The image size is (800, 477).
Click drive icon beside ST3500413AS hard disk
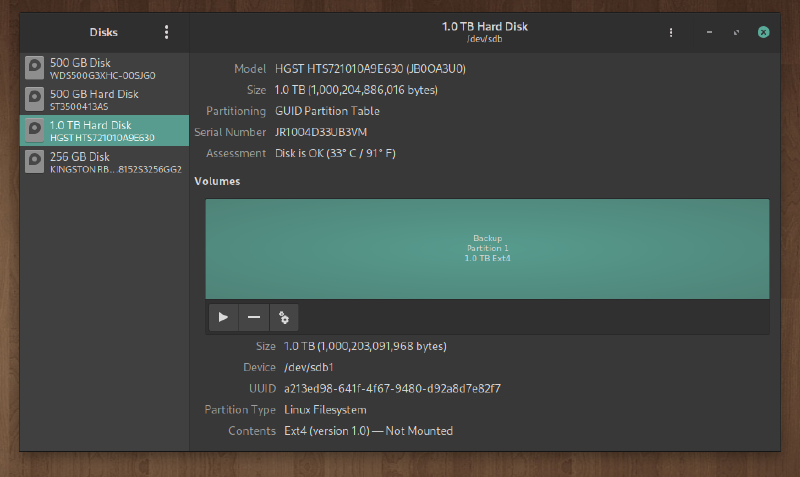pyautogui.click(x=35, y=99)
